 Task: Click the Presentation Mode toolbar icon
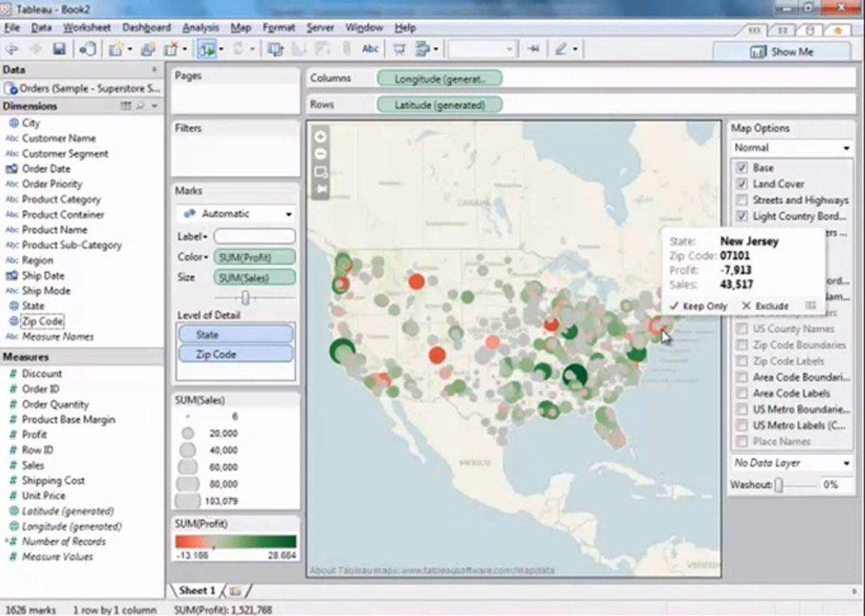coord(400,50)
